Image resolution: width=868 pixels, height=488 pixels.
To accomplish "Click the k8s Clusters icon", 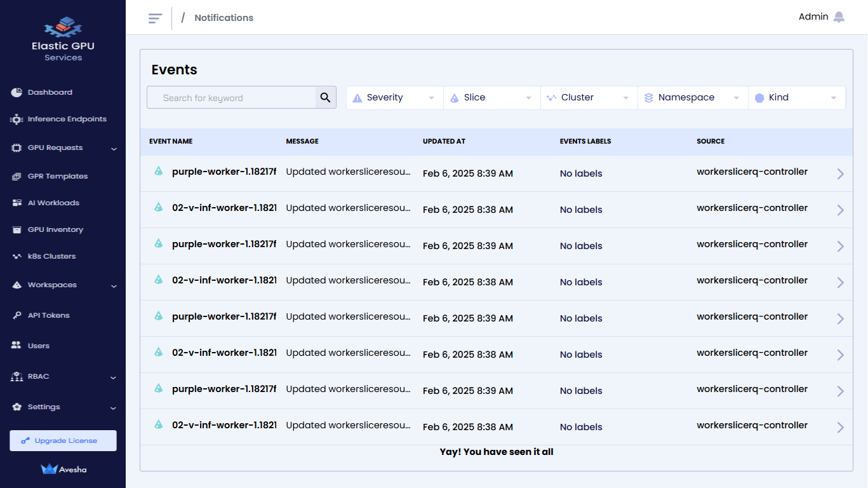I will click(x=17, y=257).
